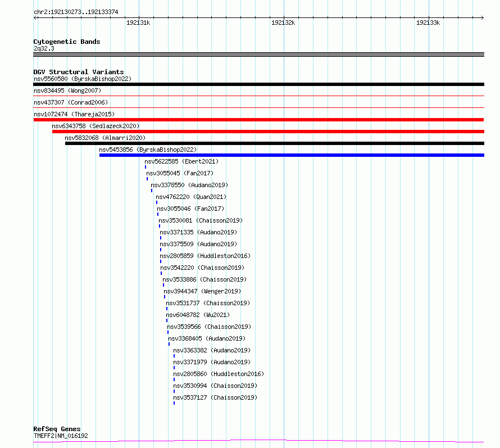Open variant nsv437307 (Conrad2006)
The width and height of the screenshot is (500, 448).
point(71,102)
